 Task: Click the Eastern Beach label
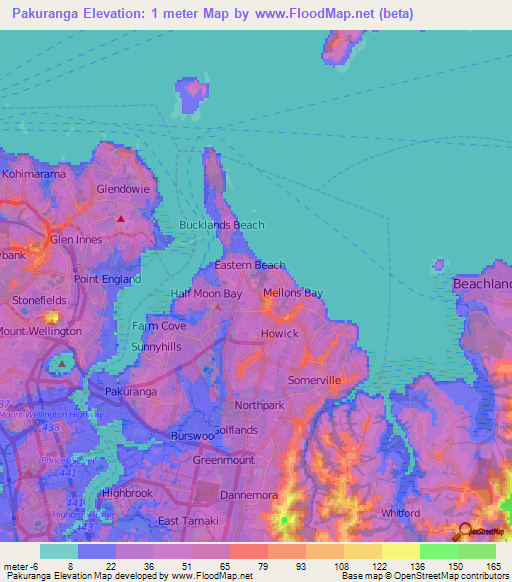250,265
